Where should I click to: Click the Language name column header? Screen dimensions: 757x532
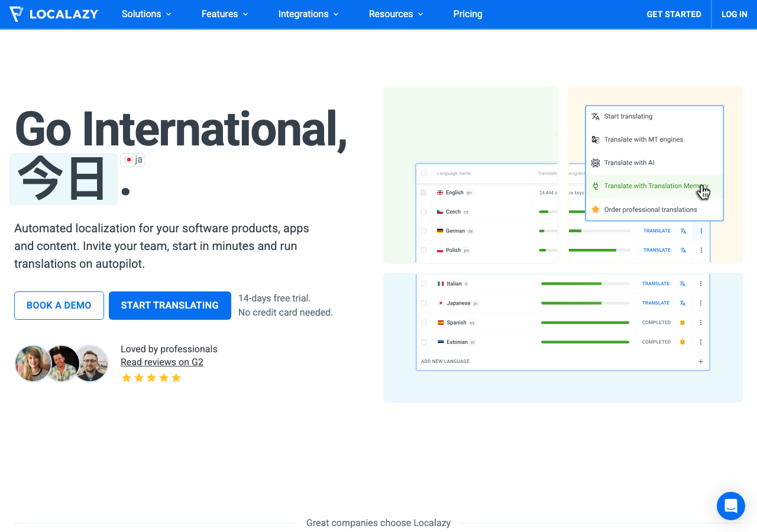[x=454, y=173]
